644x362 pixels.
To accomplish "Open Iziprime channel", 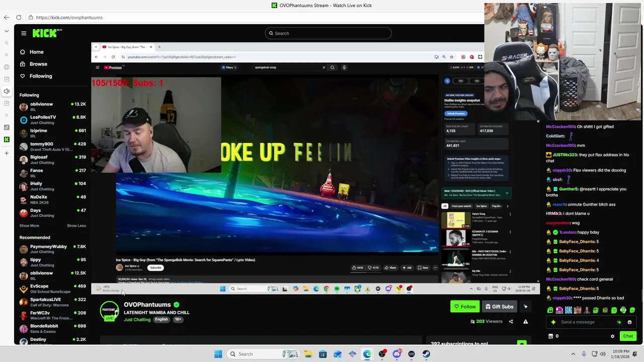I will click(x=53, y=133).
